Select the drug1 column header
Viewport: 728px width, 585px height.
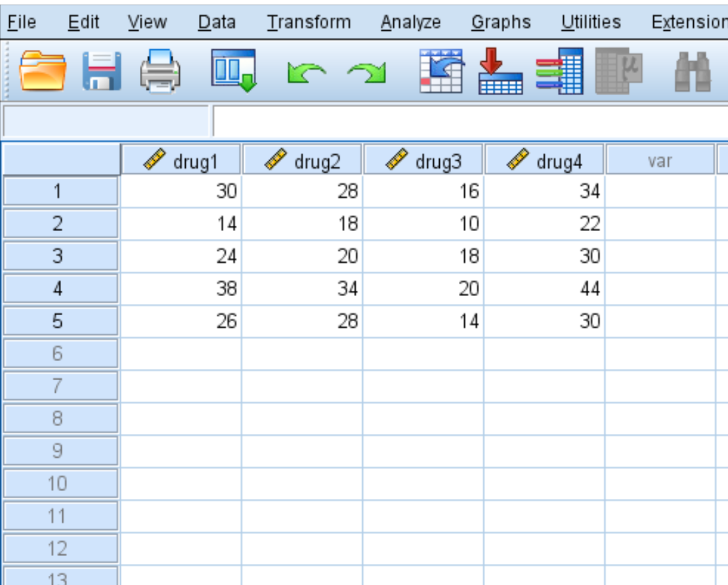point(182,158)
